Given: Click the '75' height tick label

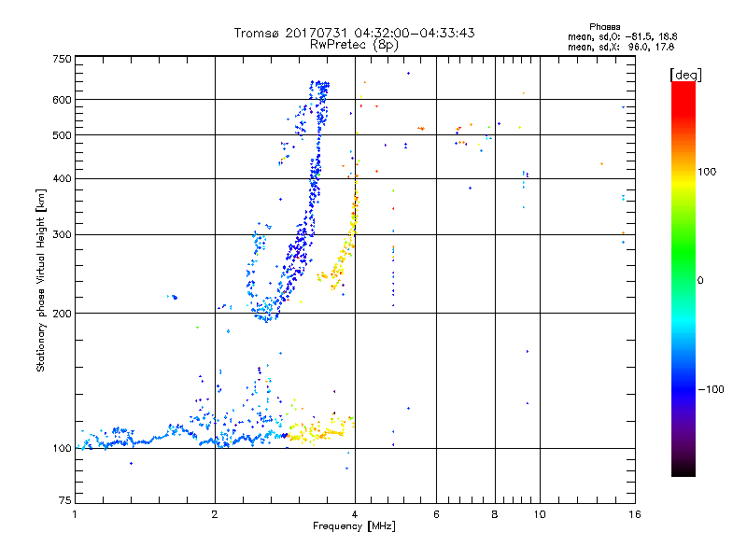Looking at the screenshot, I should coord(65,500).
